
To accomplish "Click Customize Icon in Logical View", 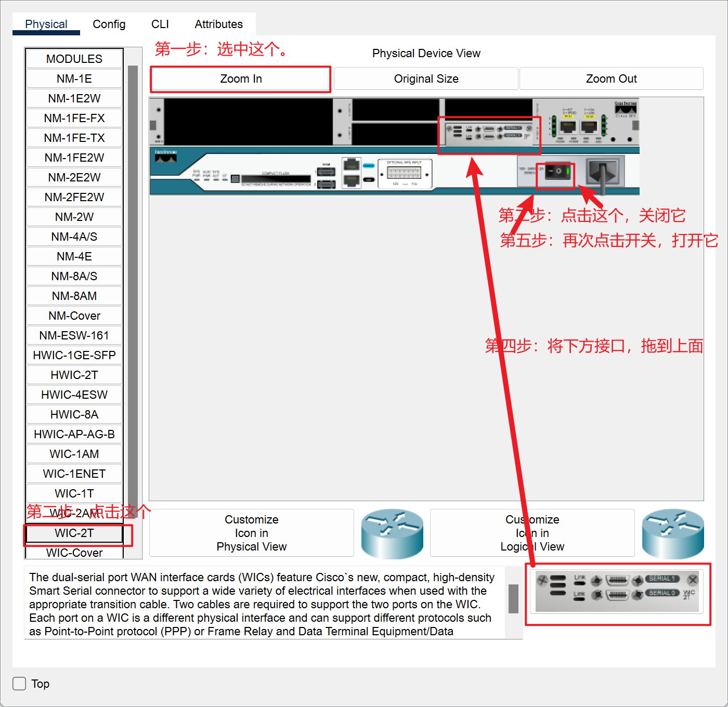I will click(x=532, y=533).
